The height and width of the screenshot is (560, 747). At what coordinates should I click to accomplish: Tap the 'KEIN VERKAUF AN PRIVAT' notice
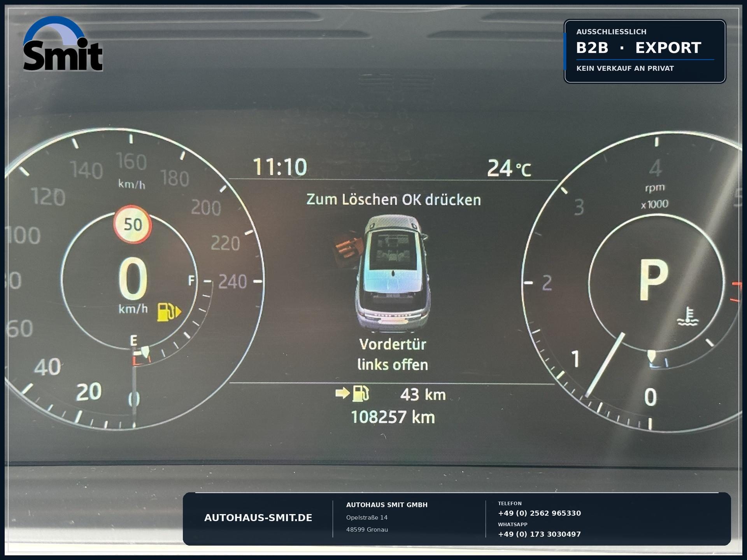coord(625,68)
